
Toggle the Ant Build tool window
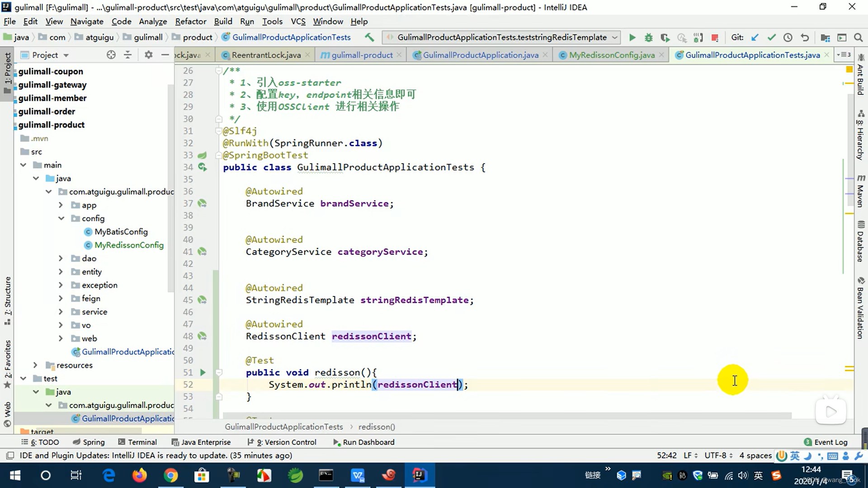(x=861, y=75)
